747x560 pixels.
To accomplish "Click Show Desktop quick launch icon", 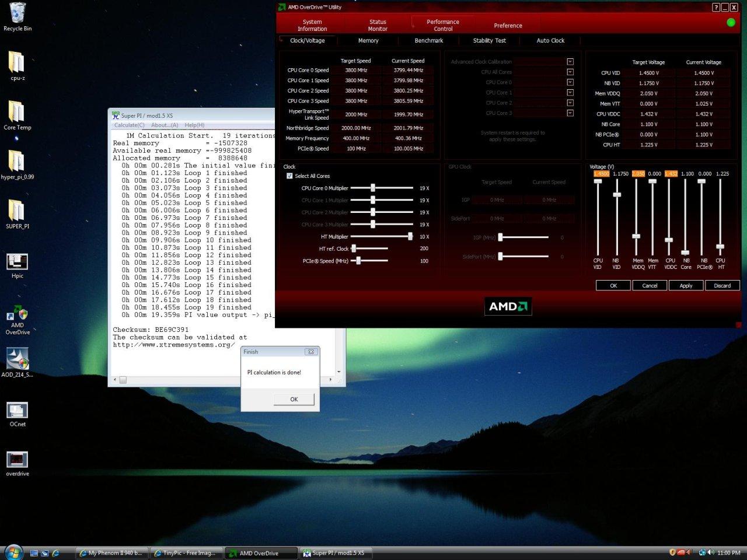I will click(34, 553).
